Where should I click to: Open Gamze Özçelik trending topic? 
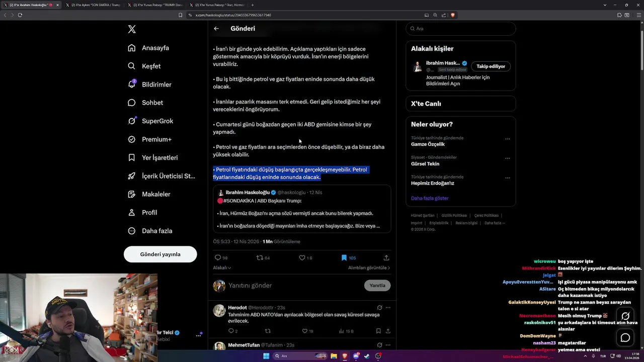point(428,144)
